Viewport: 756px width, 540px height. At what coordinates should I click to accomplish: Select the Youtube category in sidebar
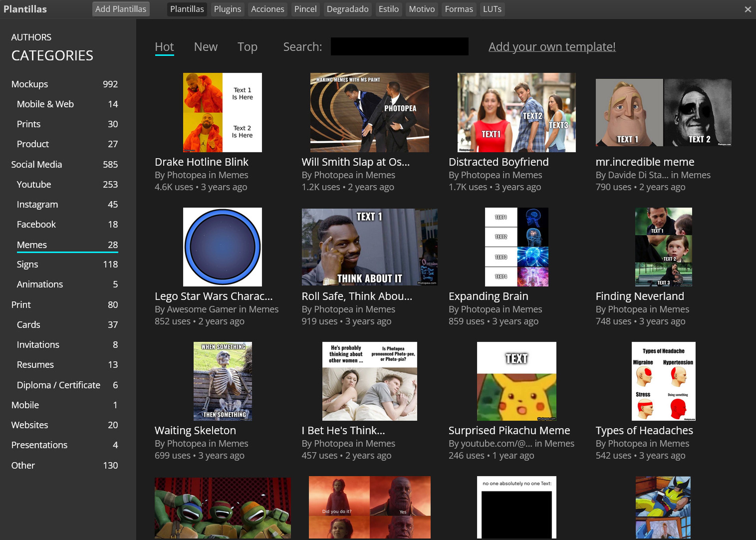coord(34,184)
